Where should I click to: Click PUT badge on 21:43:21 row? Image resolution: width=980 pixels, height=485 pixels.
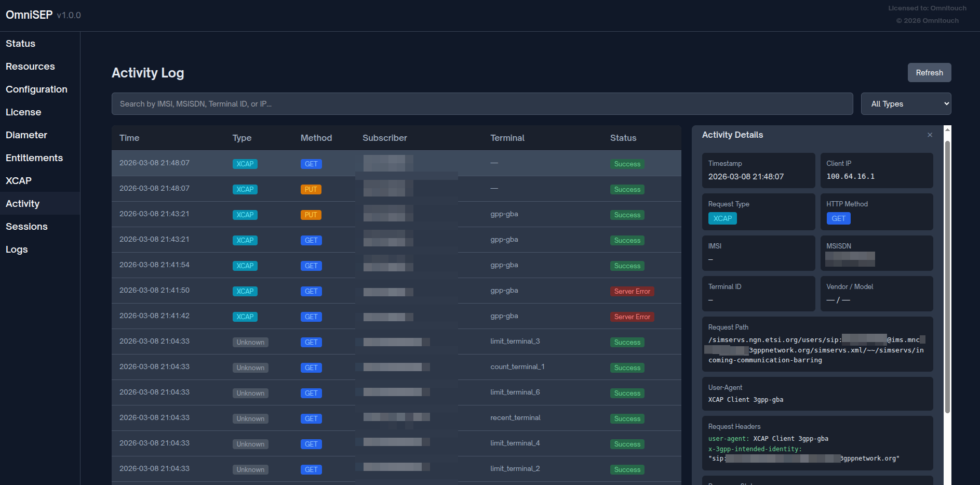coord(311,215)
